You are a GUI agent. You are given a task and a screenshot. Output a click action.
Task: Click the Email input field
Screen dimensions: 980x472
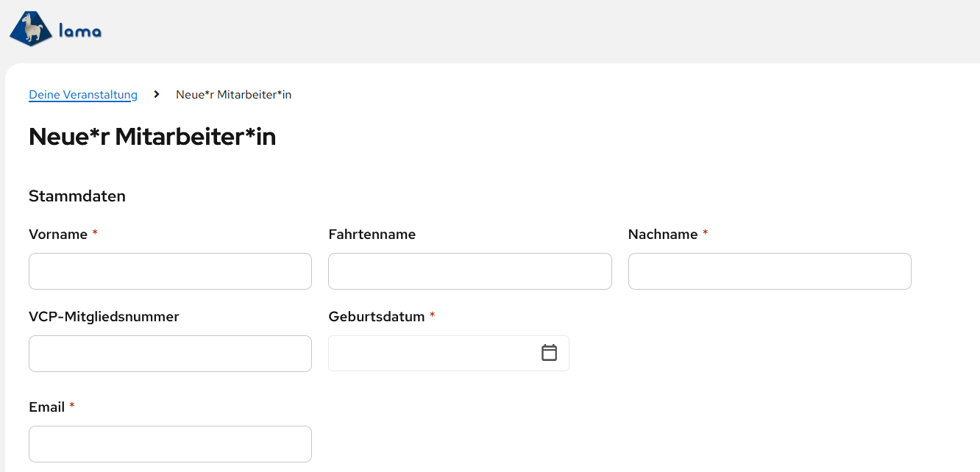pyautogui.click(x=170, y=443)
